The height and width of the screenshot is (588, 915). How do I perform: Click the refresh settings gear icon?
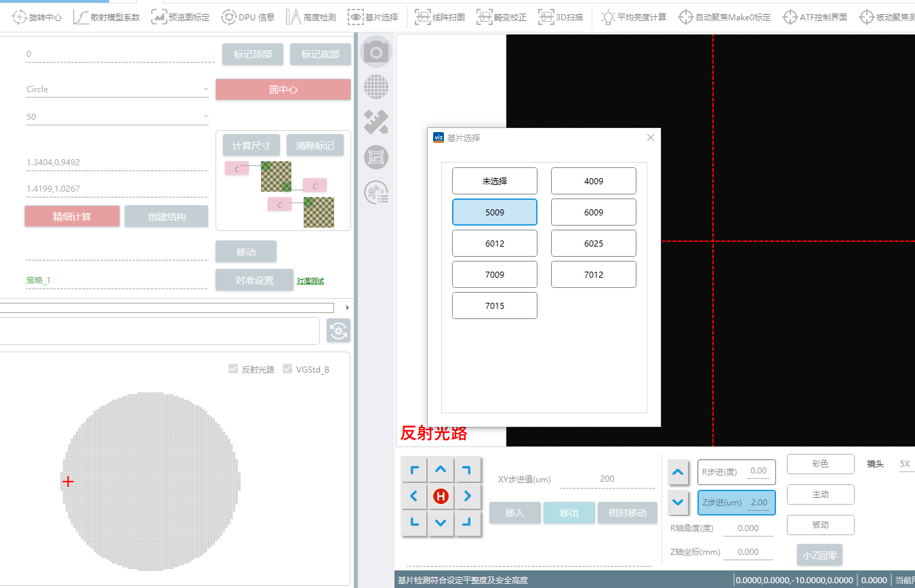pos(339,331)
